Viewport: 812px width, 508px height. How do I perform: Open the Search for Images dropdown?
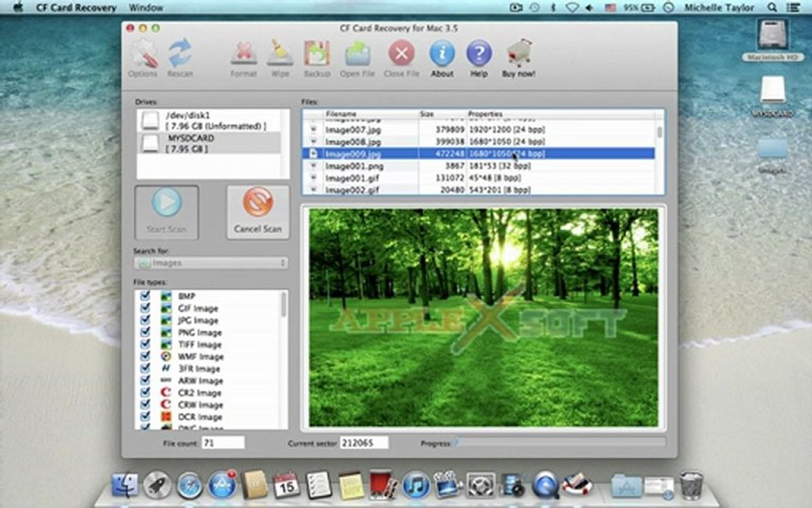click(x=211, y=262)
